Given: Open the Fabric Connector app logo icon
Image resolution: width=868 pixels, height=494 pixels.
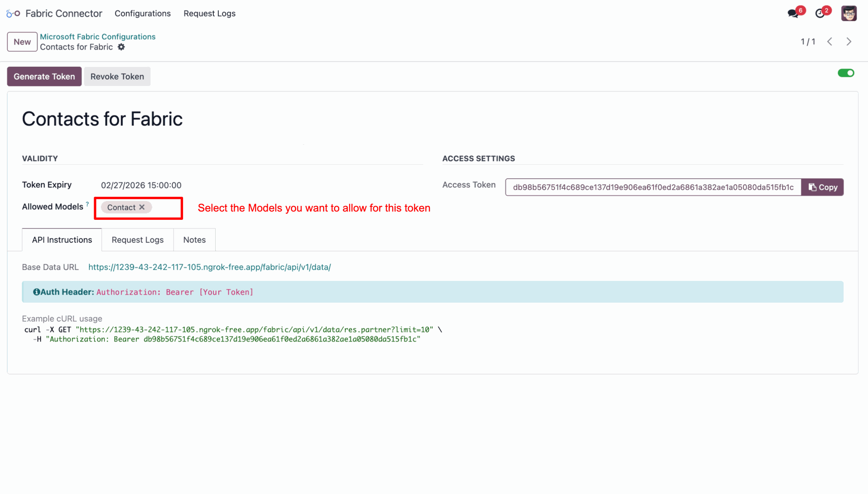Looking at the screenshot, I should tap(13, 14).
